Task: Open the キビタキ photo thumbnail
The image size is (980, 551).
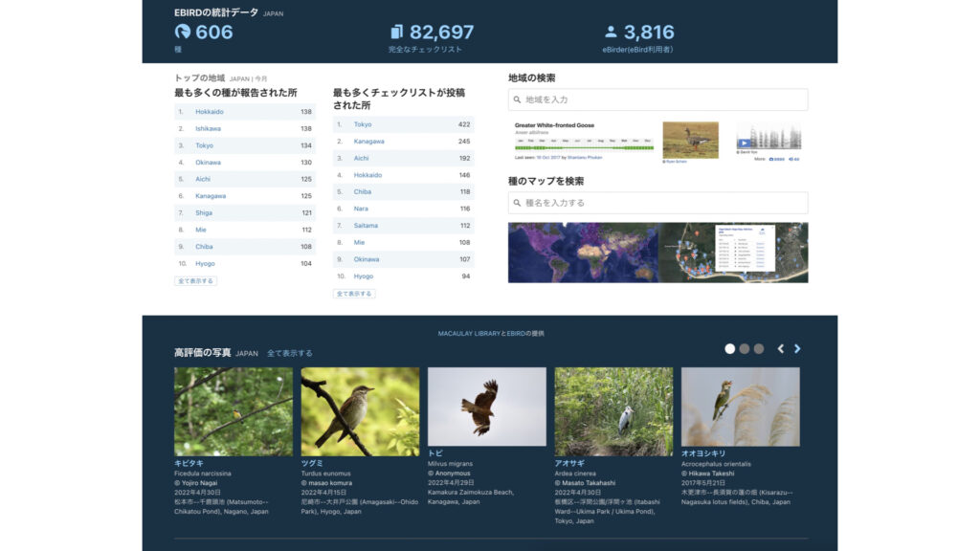Action: (x=234, y=411)
